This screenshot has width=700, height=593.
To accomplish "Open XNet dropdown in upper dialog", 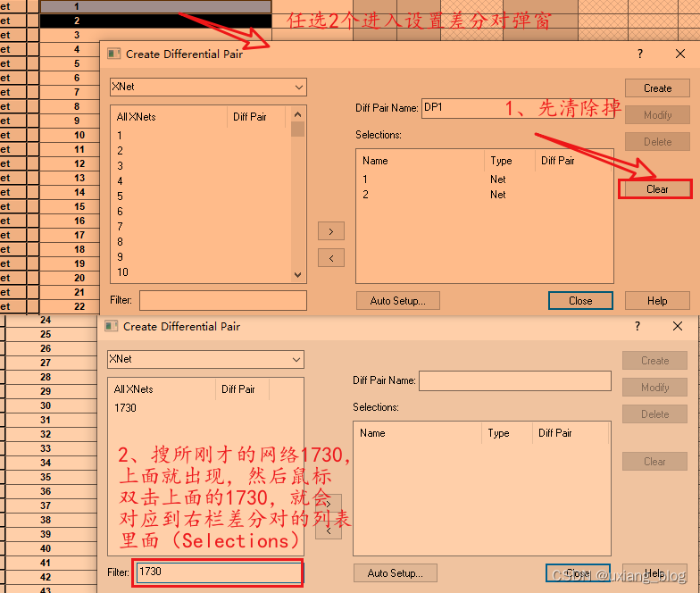I will (x=208, y=88).
